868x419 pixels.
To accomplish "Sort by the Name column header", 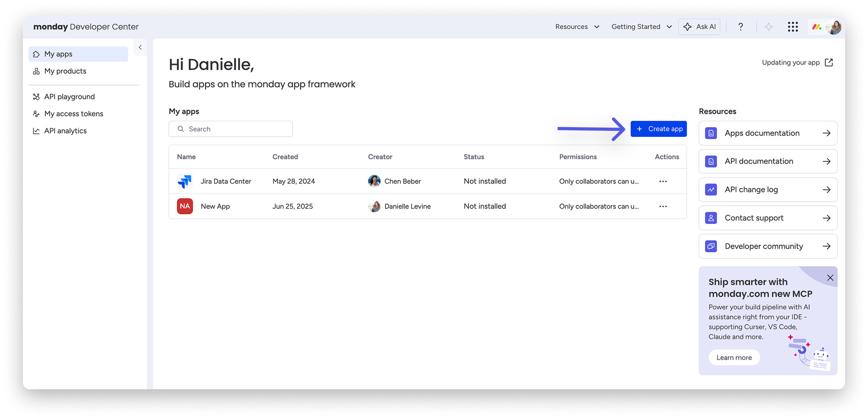I will 186,157.
